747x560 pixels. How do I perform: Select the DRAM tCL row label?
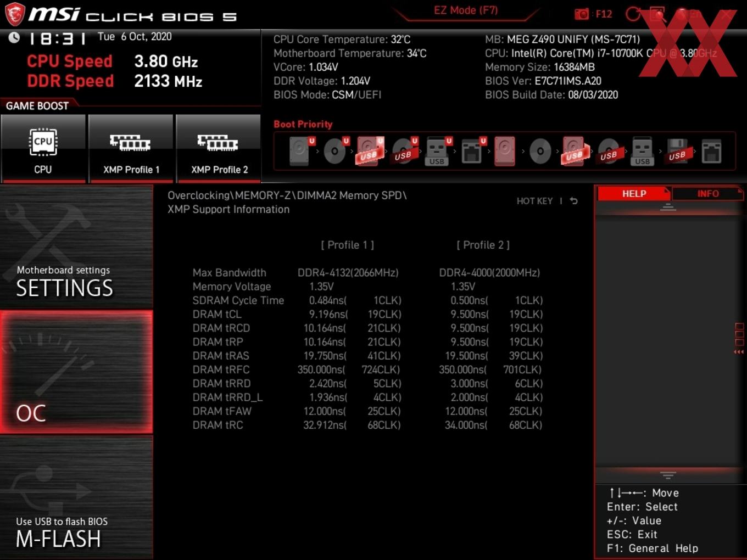pos(217,314)
